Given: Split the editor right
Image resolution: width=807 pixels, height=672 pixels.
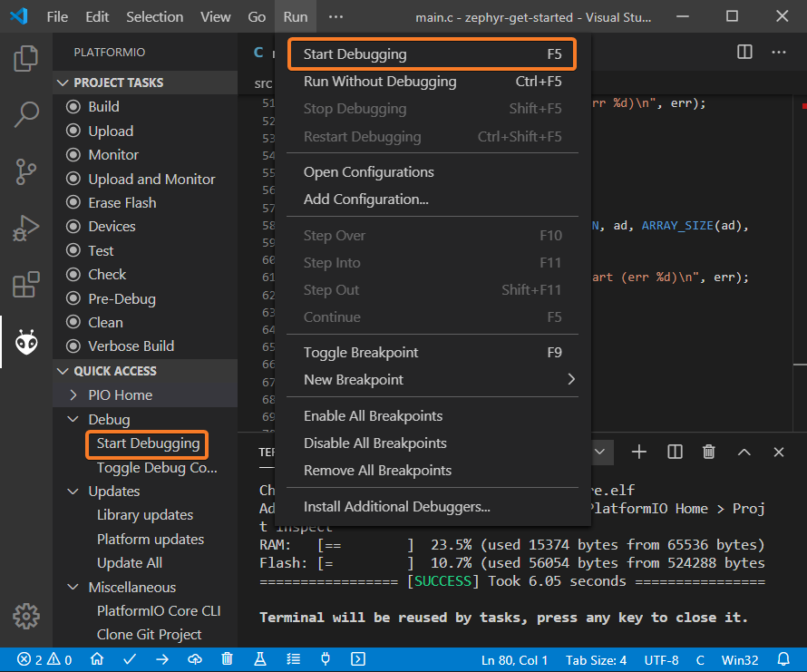Looking at the screenshot, I should (744, 52).
